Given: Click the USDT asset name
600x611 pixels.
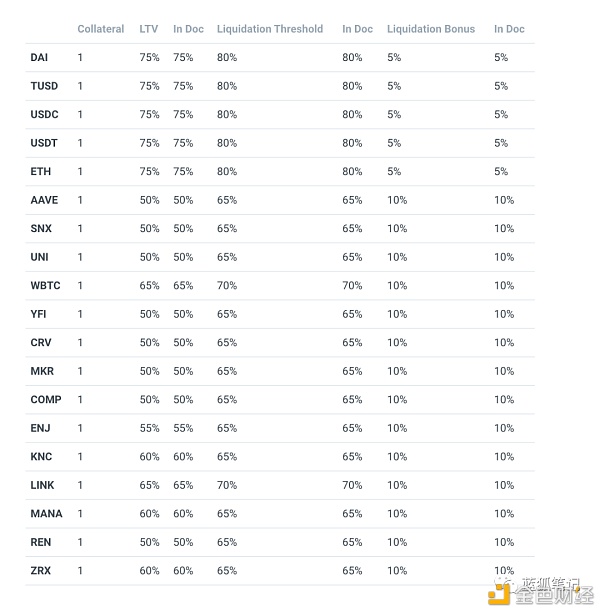Looking at the screenshot, I should coord(44,143).
